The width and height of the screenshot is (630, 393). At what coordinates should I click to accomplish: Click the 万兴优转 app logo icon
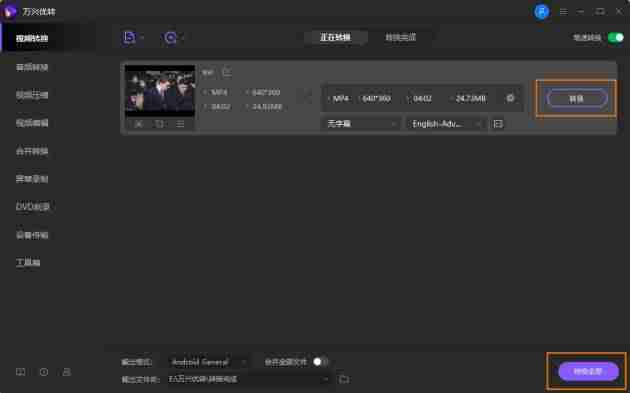10,12
